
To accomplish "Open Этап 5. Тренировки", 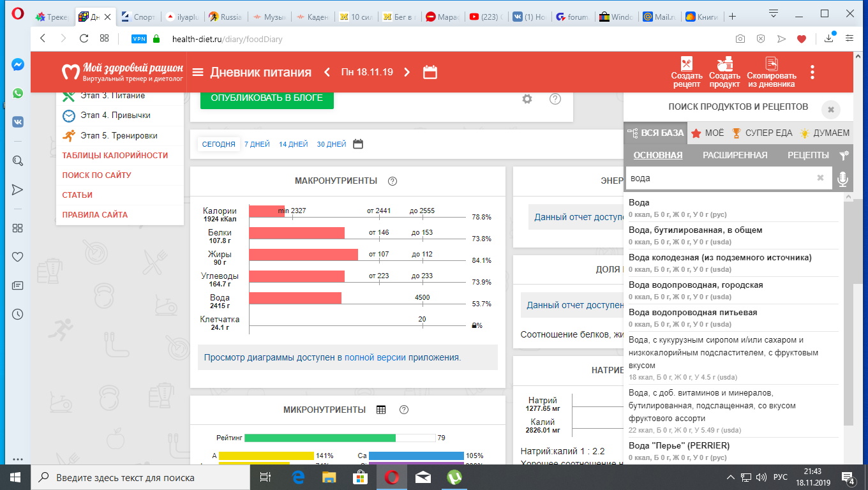I will click(x=119, y=135).
